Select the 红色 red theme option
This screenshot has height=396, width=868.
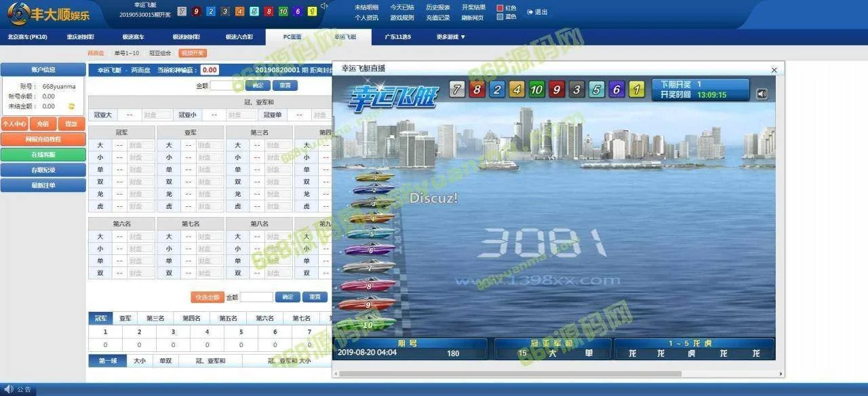[x=500, y=8]
